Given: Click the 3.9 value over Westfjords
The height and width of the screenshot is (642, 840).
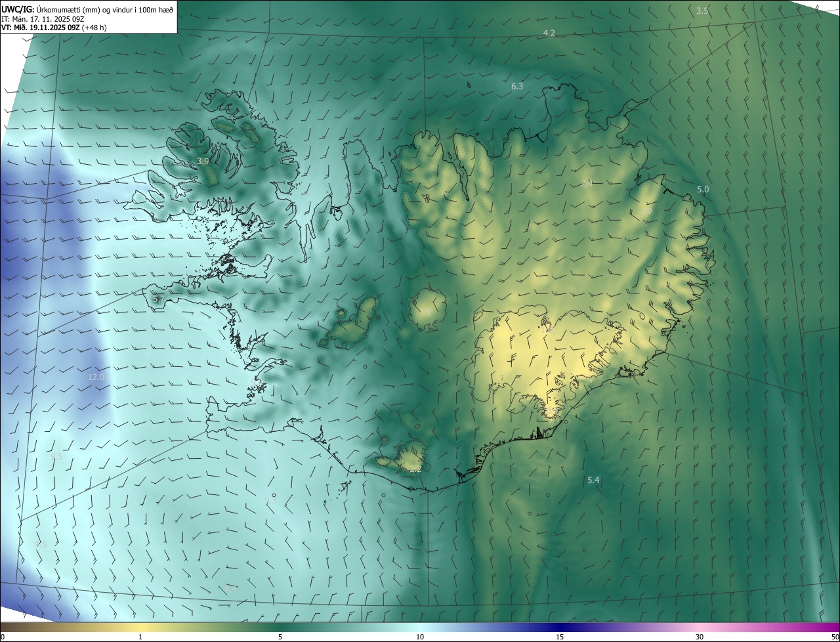Looking at the screenshot, I should point(203,161).
